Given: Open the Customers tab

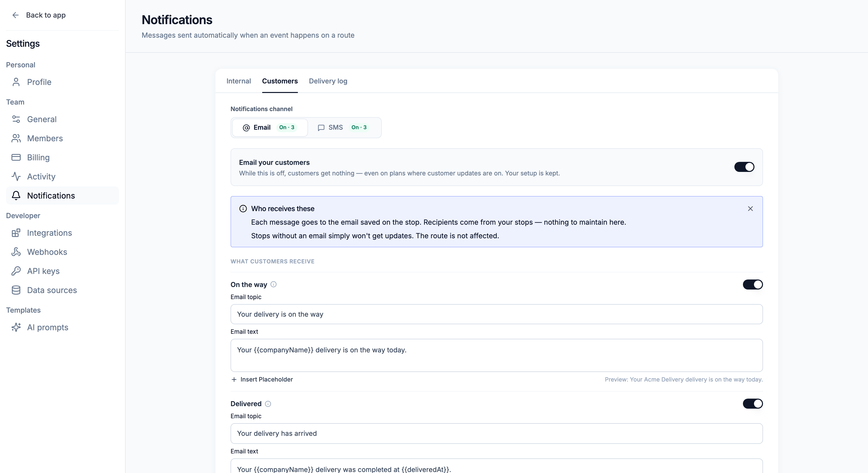Looking at the screenshot, I should point(280,81).
